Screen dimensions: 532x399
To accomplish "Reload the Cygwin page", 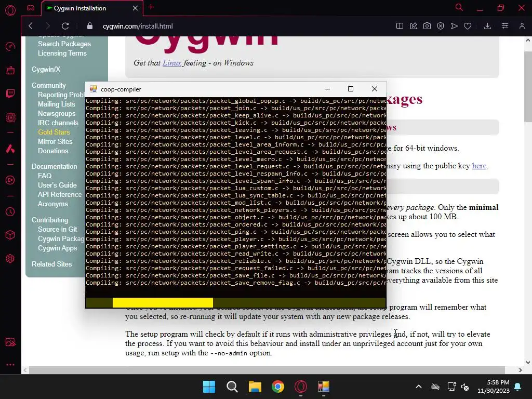I will 65,26.
